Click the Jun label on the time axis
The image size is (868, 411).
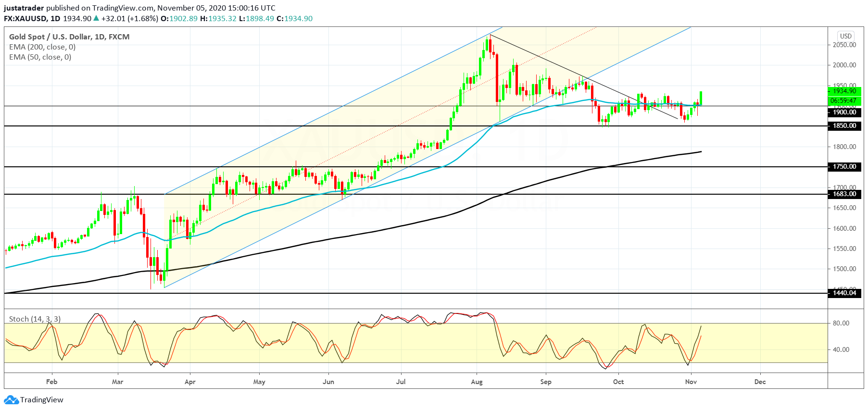328,382
